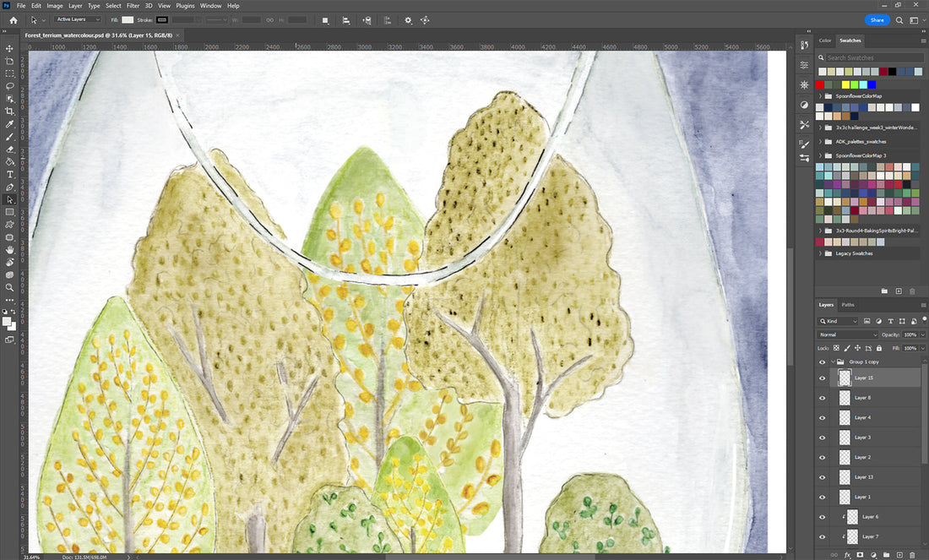The width and height of the screenshot is (929, 560).
Task: Activate the Horizontal Type tool
Action: click(9, 174)
